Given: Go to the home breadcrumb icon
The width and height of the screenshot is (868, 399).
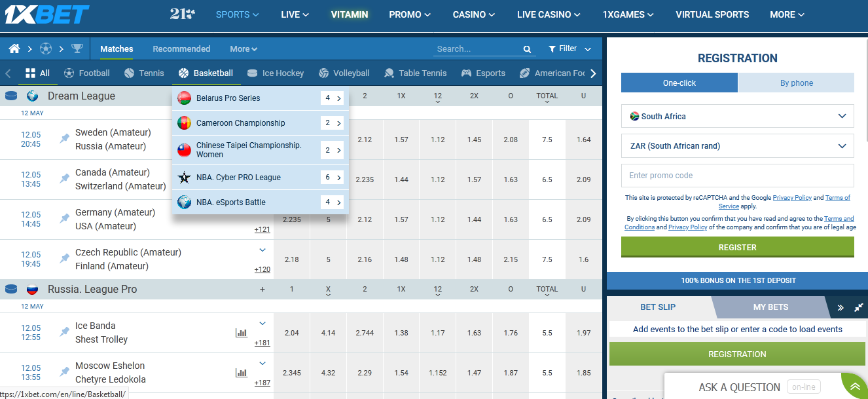Looking at the screenshot, I should pos(14,48).
